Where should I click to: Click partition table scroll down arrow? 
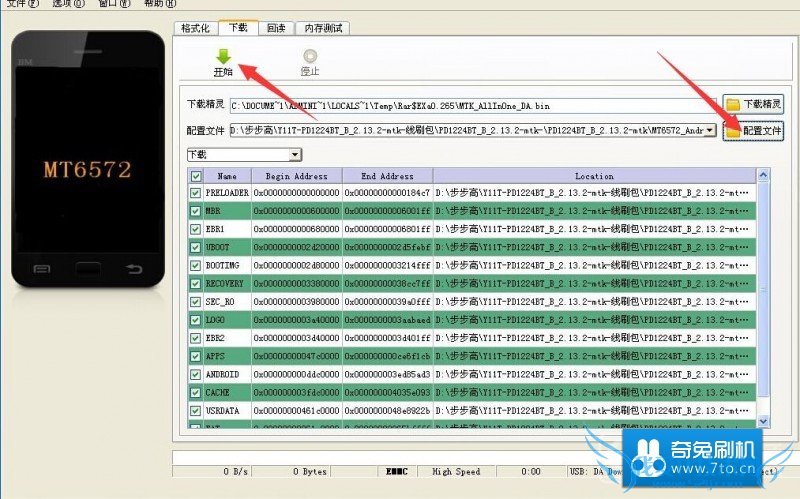(x=763, y=421)
